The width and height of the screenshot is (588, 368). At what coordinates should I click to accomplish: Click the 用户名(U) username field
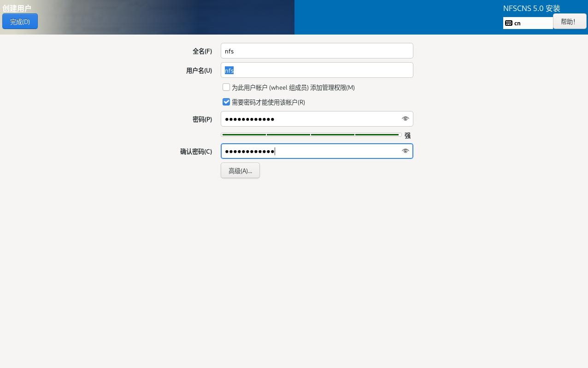[x=317, y=70]
